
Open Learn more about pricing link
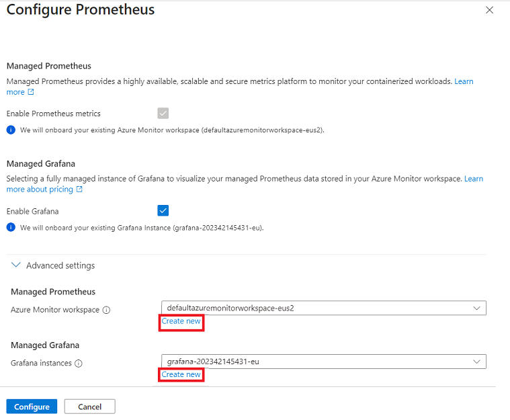(x=40, y=189)
